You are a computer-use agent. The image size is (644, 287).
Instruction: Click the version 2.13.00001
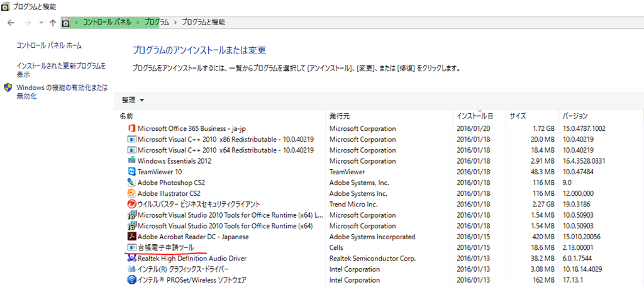(579, 247)
